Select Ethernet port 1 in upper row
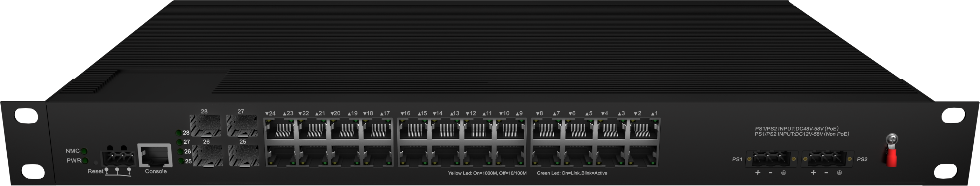980x186 pixels. coord(644,130)
